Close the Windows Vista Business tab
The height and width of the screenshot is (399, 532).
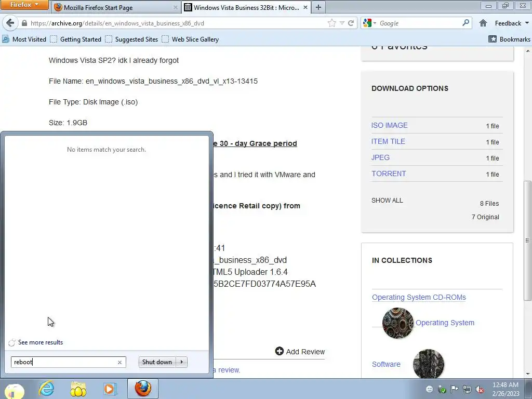tap(305, 7)
